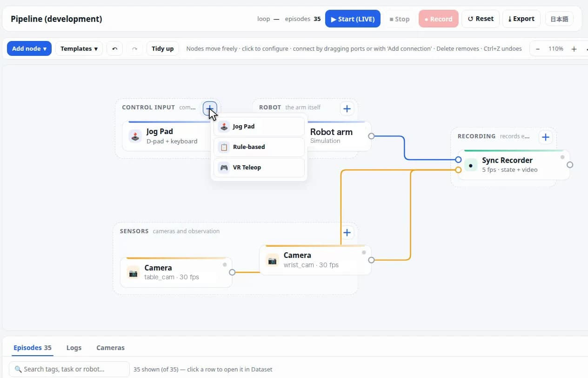This screenshot has height=378, width=588.
Task: Click the CONTROL INPUT group label
Action: pyautogui.click(x=148, y=108)
